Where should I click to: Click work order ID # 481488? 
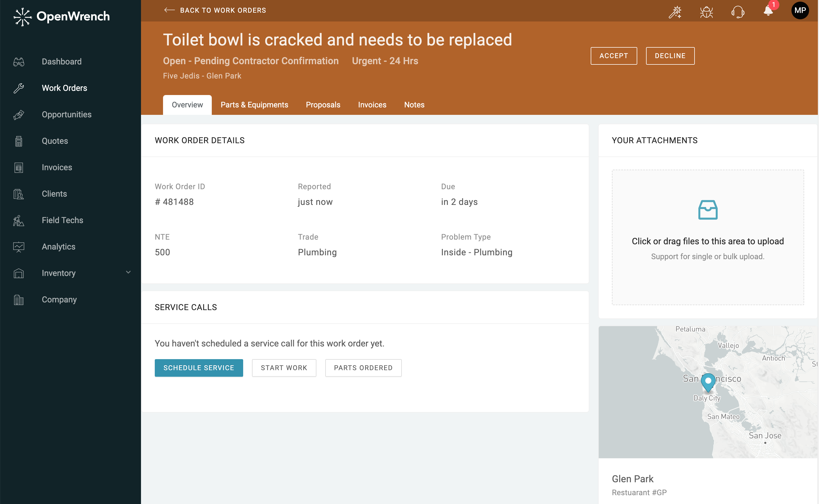[x=174, y=202]
